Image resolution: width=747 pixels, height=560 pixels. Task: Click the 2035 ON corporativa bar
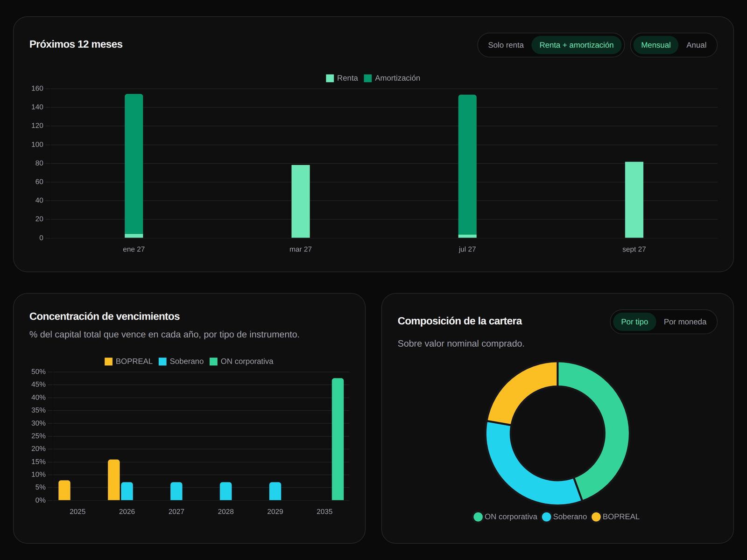[338, 439]
